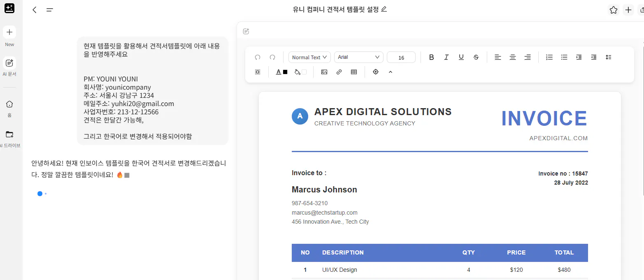Click the target locate icon in toolbar
The width and height of the screenshot is (644, 280).
coord(376,72)
